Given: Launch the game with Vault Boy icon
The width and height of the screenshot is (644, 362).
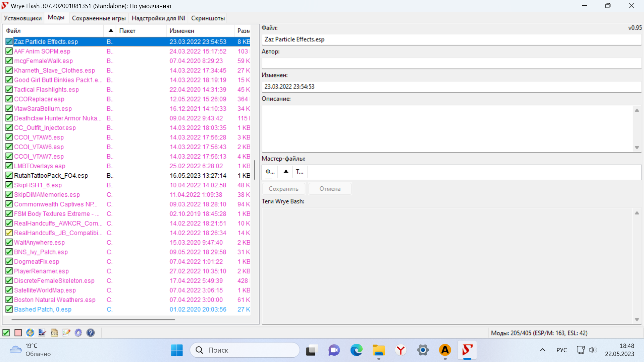Looking at the screenshot, I should pyautogui.click(x=30, y=333).
